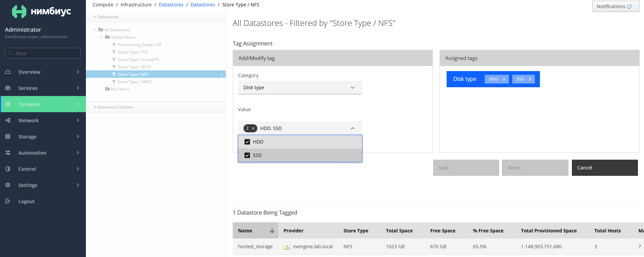Collapse the Global Filters tree node
The width and height of the screenshot is (644, 257).
point(101,37)
